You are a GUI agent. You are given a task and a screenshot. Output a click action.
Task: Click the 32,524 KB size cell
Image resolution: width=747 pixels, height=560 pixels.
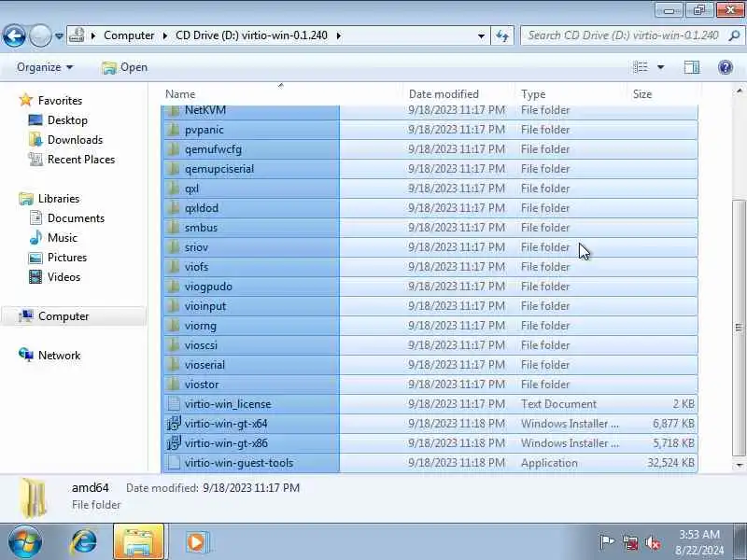point(670,462)
